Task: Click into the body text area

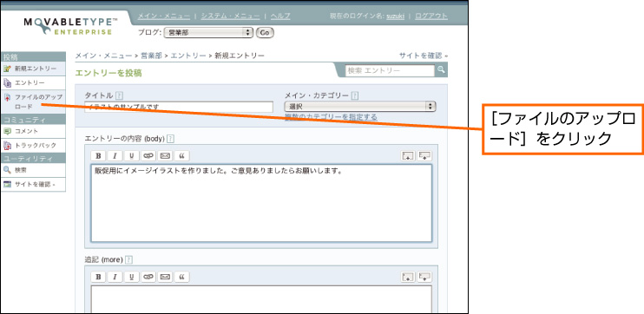Action: click(261, 203)
